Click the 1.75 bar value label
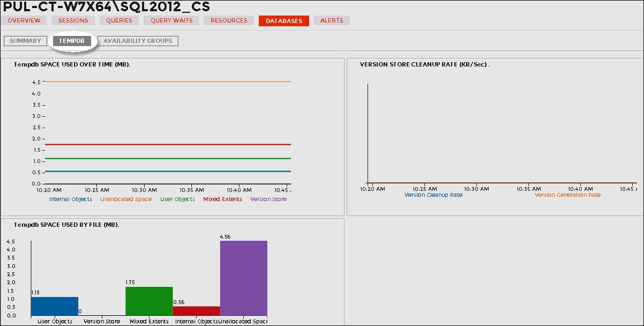The width and height of the screenshot is (644, 326). pyautogui.click(x=131, y=283)
